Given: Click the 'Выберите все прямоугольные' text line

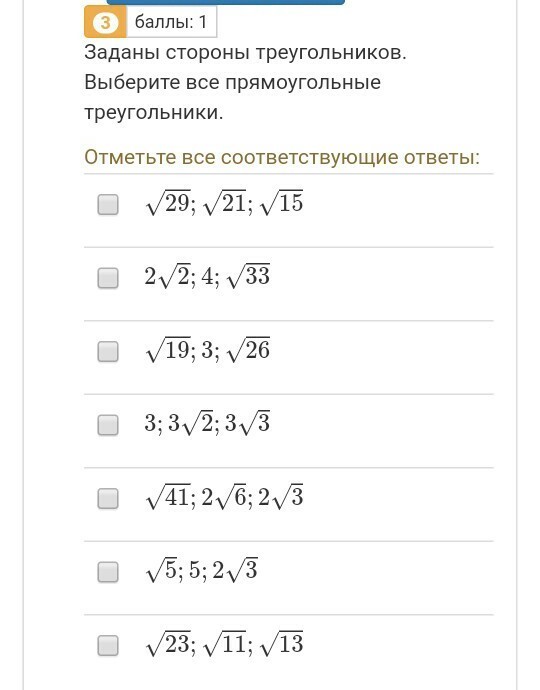Looking at the screenshot, I should pyautogui.click(x=232, y=83).
